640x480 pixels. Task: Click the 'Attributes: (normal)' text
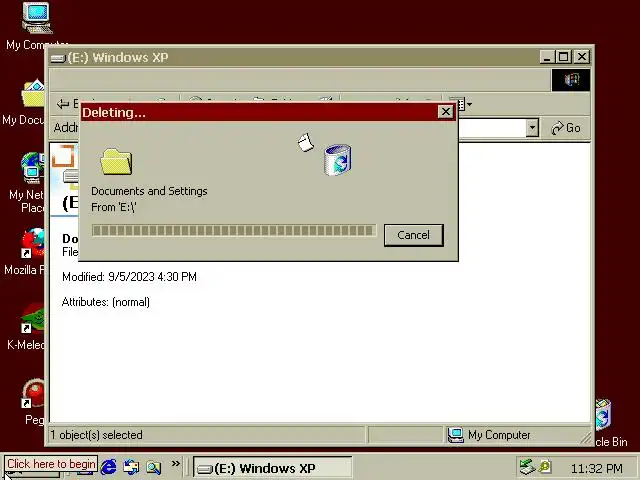106,302
